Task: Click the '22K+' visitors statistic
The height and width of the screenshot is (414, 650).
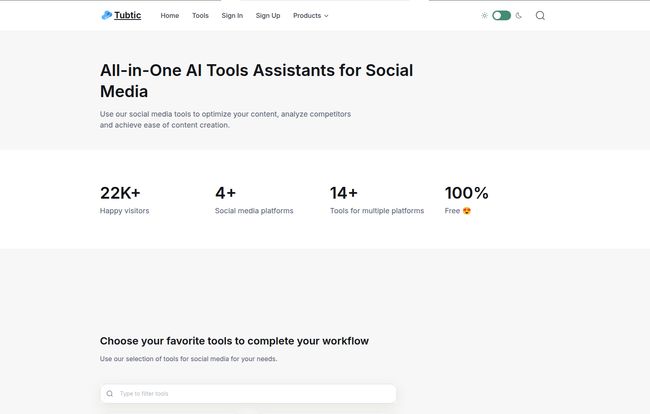Action: (120, 193)
